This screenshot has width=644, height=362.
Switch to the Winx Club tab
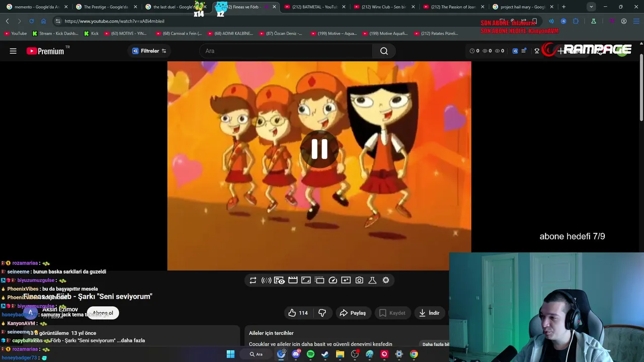coord(384,7)
